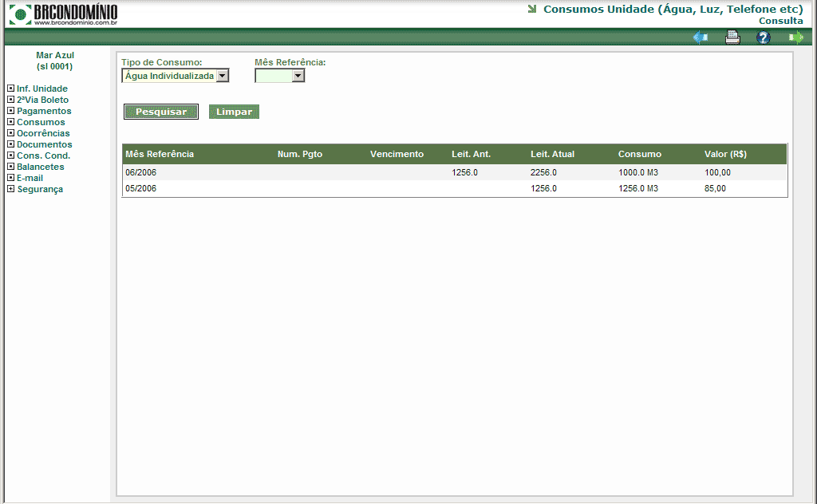This screenshot has width=817, height=504.
Task: Click the 1256.0 current reading in 05/2006 row
Action: click(543, 188)
